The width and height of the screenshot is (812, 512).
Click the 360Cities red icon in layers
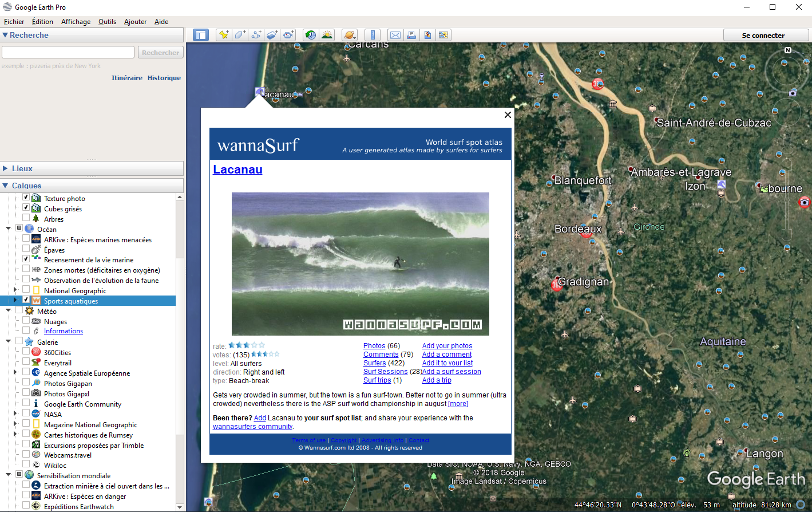tap(36, 352)
